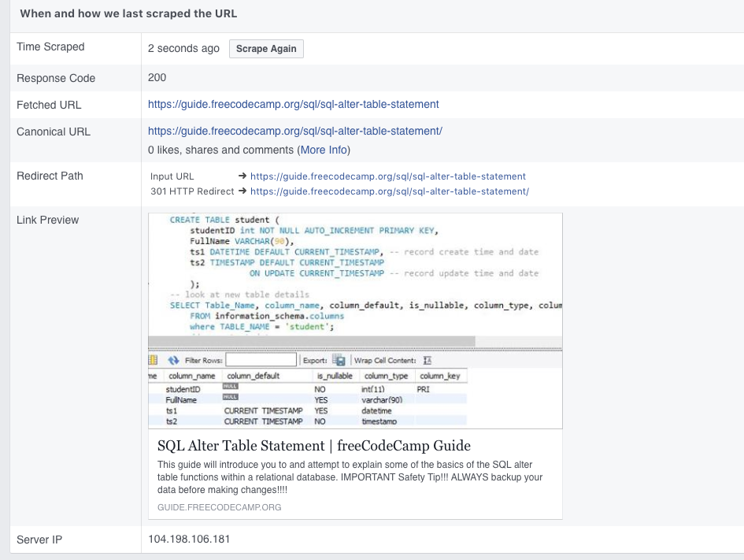Open the 301 HTTP Redirect destination link

point(390,191)
